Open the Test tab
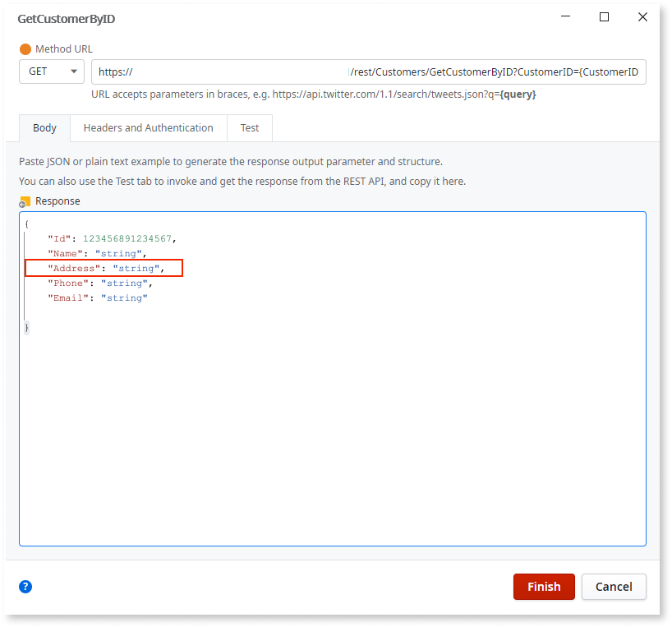 (x=249, y=127)
